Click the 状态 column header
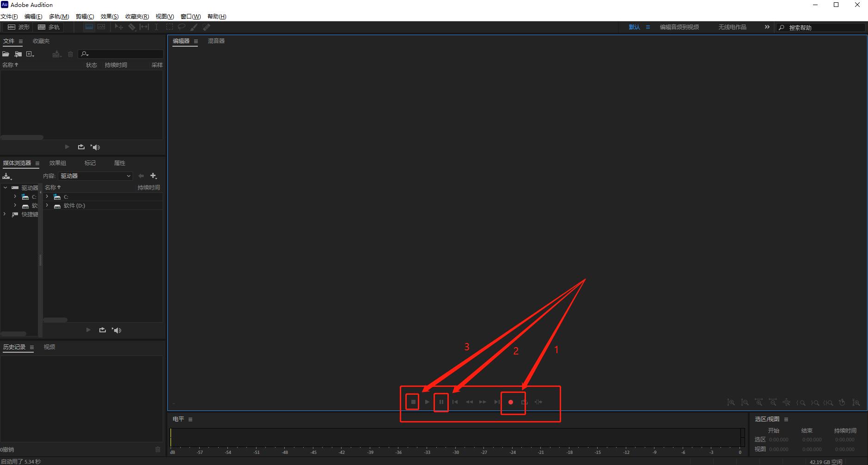This screenshot has height=465, width=868. [x=92, y=65]
